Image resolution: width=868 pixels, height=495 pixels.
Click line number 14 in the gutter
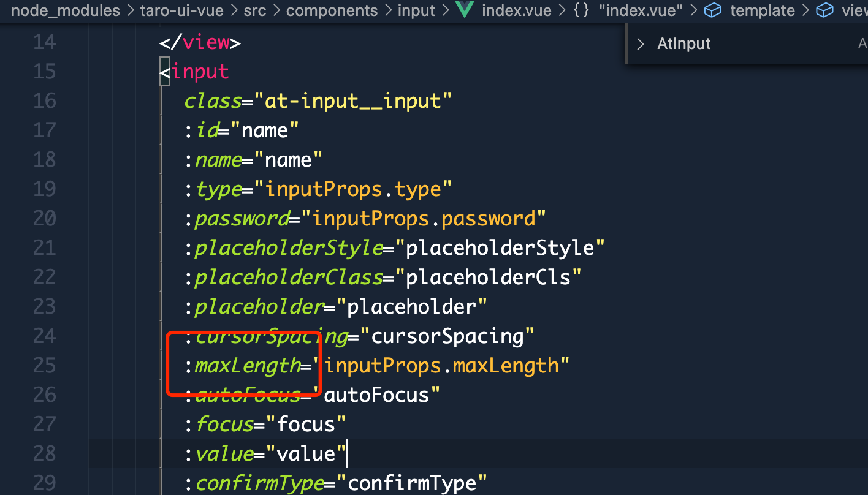[44, 42]
